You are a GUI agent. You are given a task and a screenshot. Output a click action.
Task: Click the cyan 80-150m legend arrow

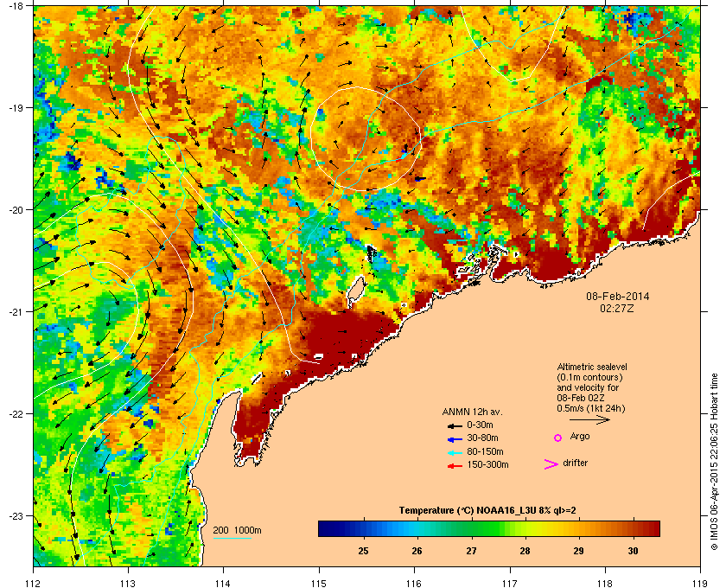coord(455,452)
